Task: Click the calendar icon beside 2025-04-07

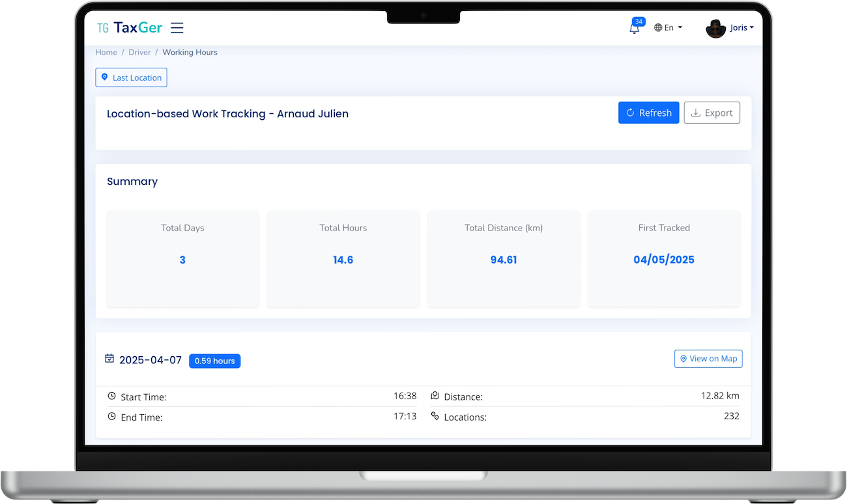Action: click(x=109, y=359)
